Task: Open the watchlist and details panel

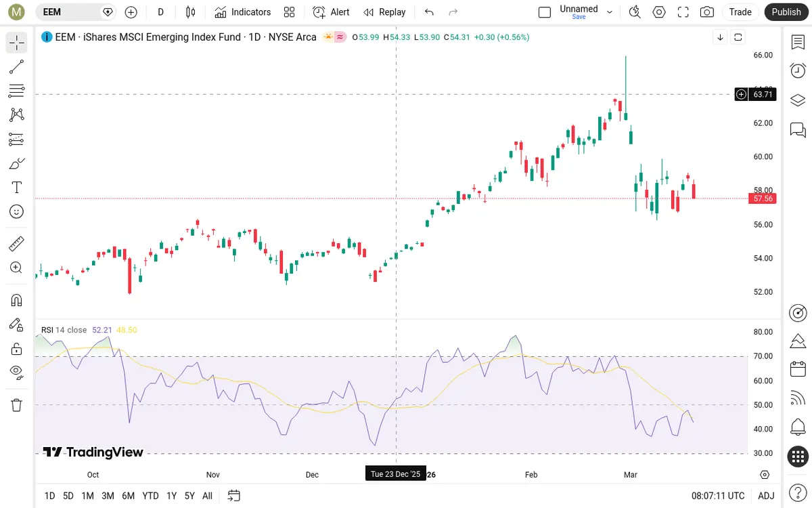Action: coord(798,43)
